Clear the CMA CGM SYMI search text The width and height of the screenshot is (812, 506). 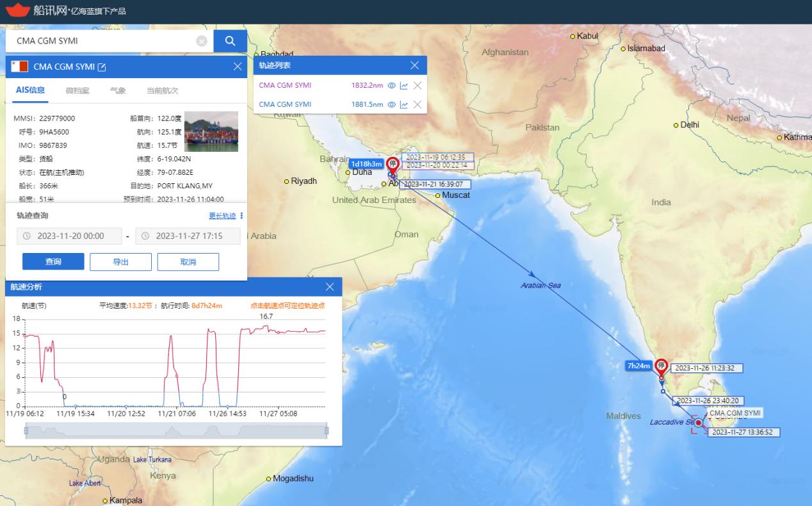pyautogui.click(x=202, y=41)
